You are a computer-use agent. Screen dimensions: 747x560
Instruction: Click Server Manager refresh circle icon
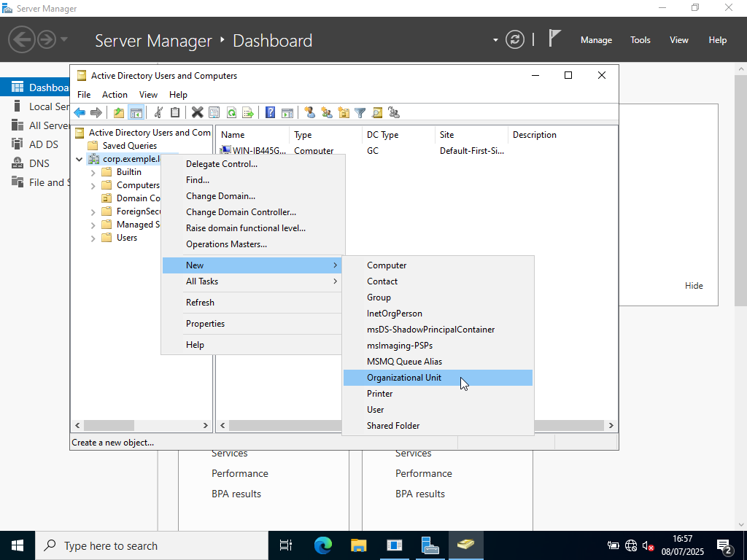pos(515,39)
